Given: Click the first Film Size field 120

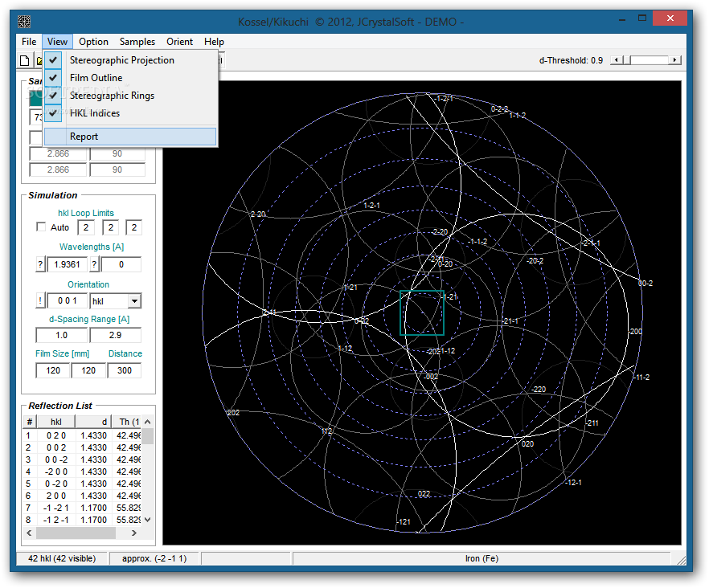Looking at the screenshot, I should tap(53, 370).
